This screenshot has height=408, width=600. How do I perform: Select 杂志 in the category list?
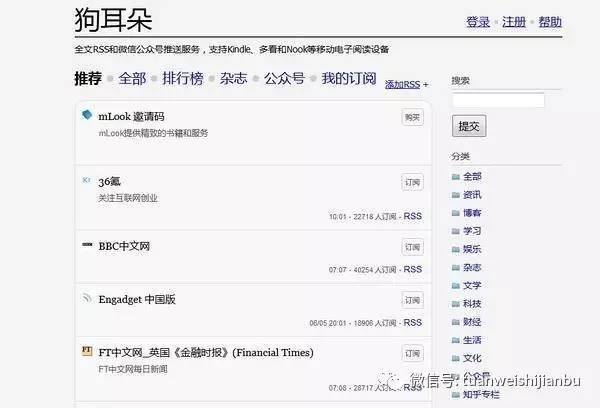click(472, 268)
